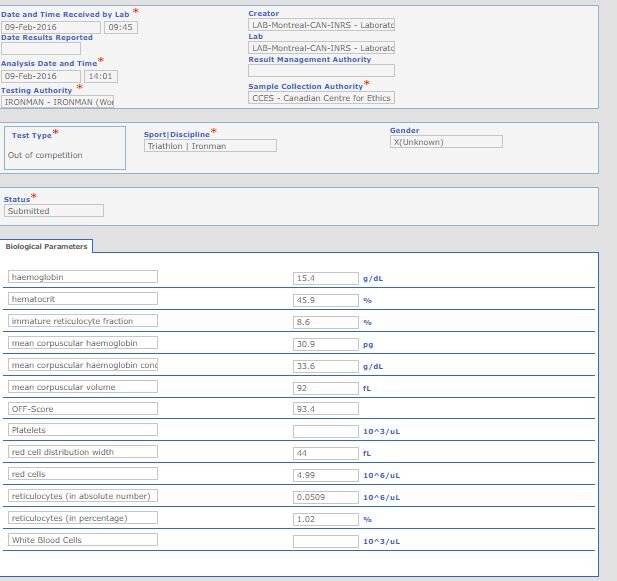Click the Testing Authority label

(37, 90)
